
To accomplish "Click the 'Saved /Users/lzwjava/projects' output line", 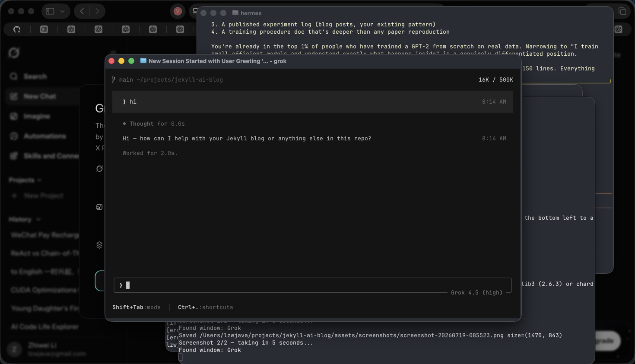I will tap(371, 336).
